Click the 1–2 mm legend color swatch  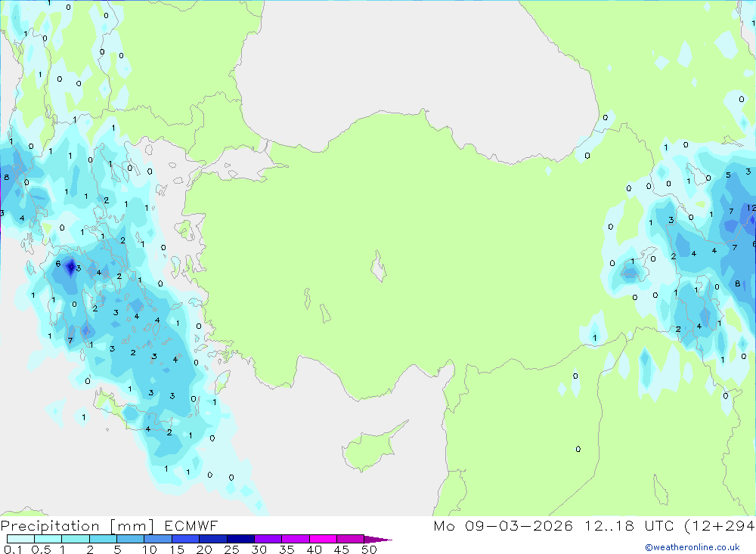coord(76,539)
